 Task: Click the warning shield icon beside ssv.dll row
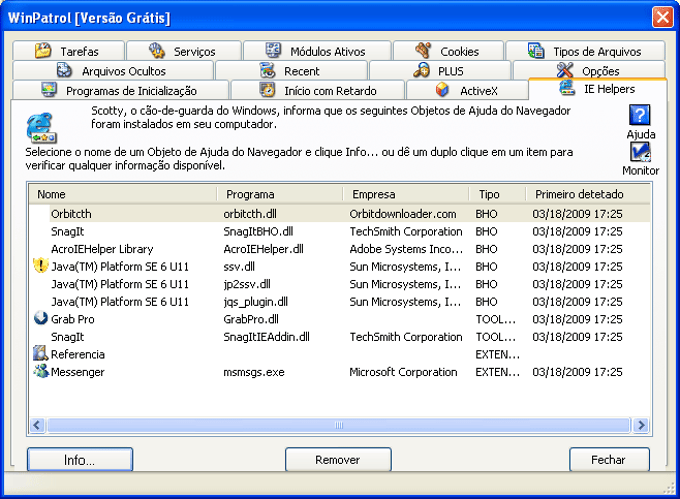[40, 266]
